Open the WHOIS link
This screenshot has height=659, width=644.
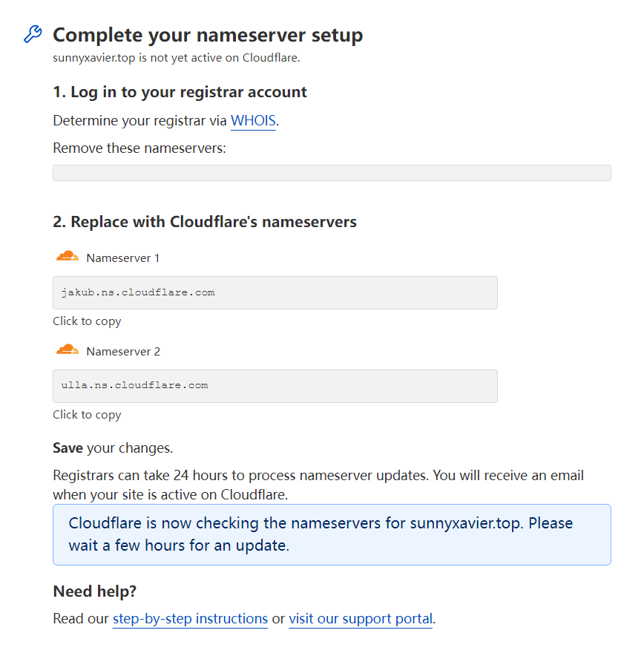[253, 121]
